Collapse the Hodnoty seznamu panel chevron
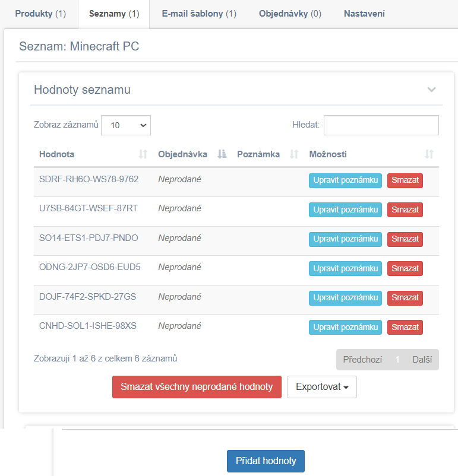 pyautogui.click(x=431, y=90)
